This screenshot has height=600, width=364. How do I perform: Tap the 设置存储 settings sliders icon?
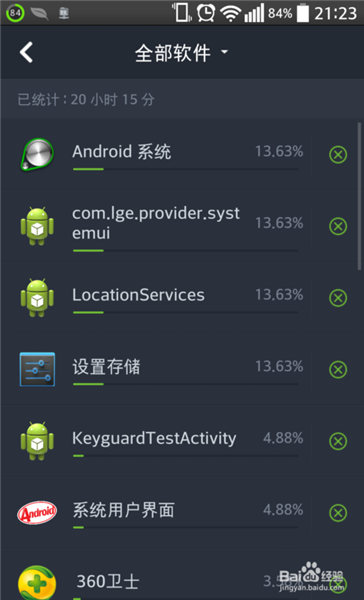tap(37, 369)
